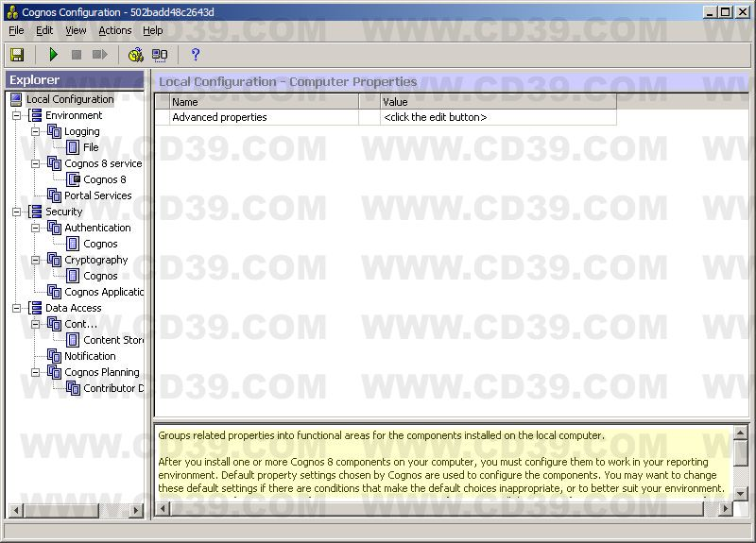
Task: Click the Notification node icon
Action: [54, 356]
